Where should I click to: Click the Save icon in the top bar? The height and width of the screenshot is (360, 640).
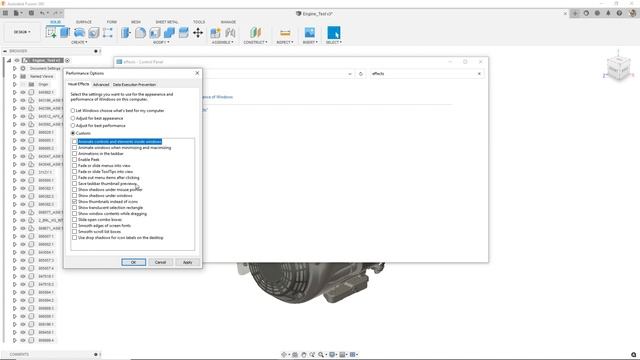tap(31, 13)
